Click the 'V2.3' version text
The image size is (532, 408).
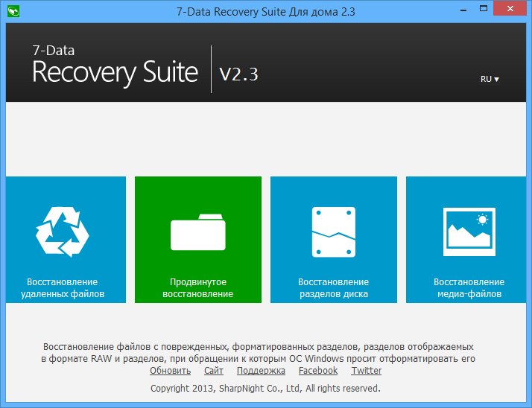click(239, 74)
